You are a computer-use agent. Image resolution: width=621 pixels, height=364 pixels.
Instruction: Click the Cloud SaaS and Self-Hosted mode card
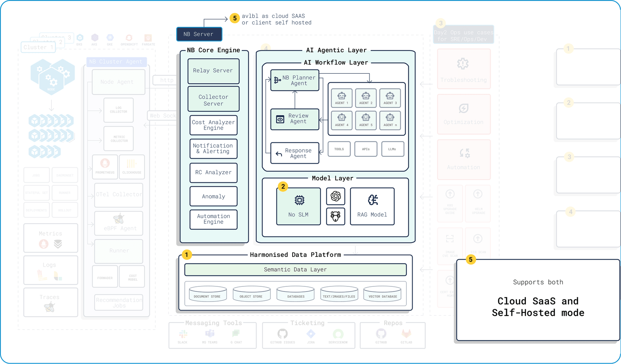(538, 300)
